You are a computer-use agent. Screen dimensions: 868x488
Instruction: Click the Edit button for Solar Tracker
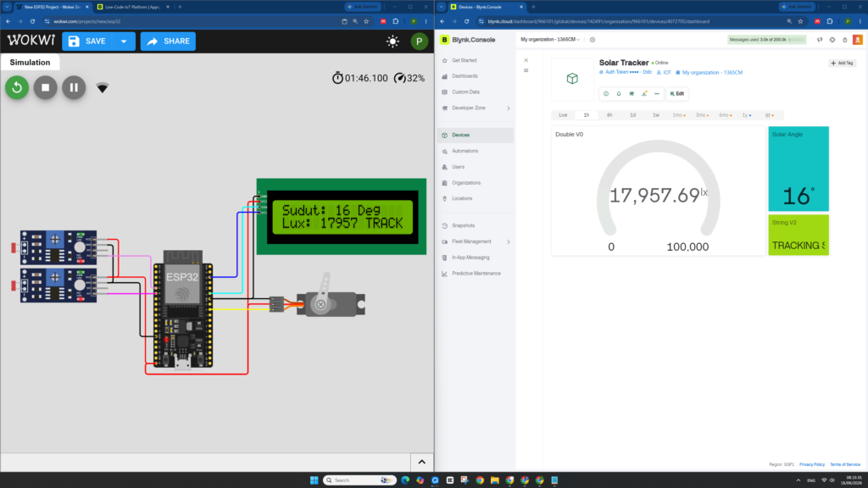[677, 93]
